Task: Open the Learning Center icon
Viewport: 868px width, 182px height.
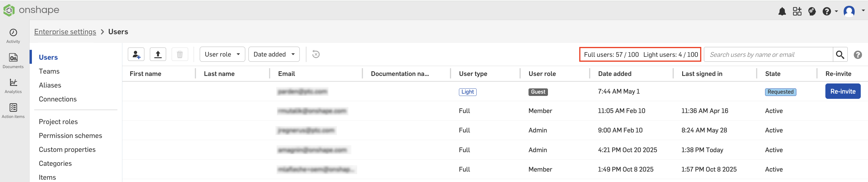Action: point(812,12)
